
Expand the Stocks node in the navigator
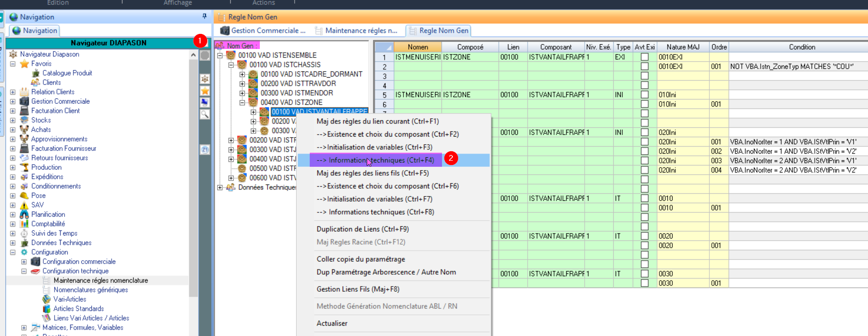13,120
